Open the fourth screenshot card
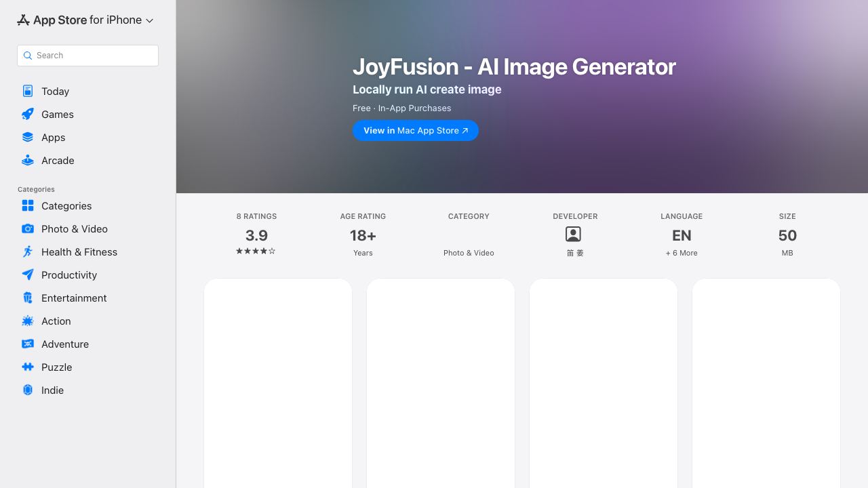Screen dimensions: 868x488 click(x=766, y=383)
